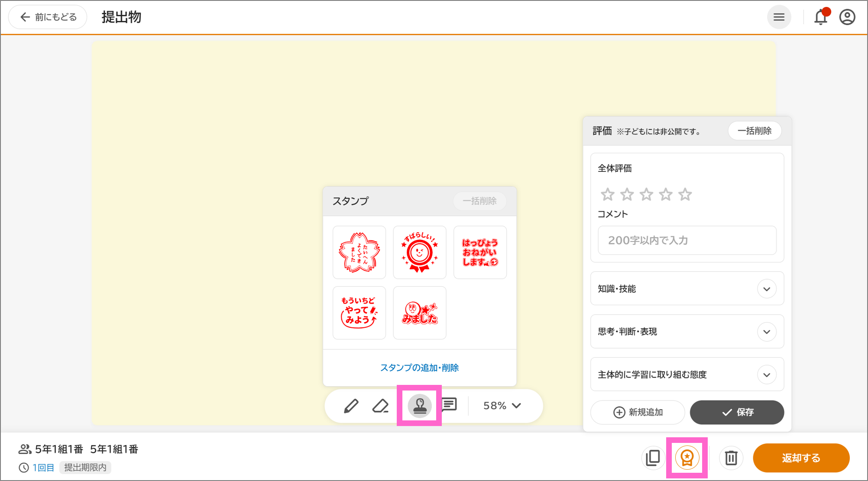Select the もういちどやってみよう stamp

pos(359,313)
